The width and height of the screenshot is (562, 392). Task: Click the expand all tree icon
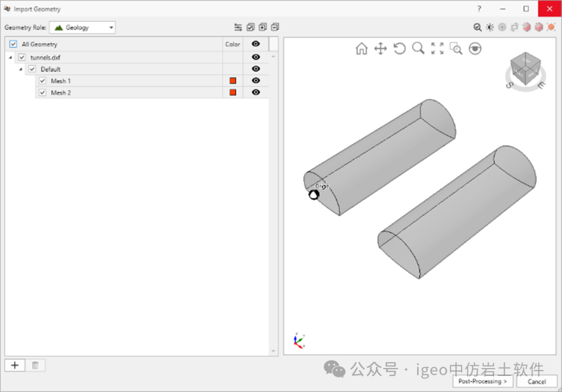click(x=263, y=28)
